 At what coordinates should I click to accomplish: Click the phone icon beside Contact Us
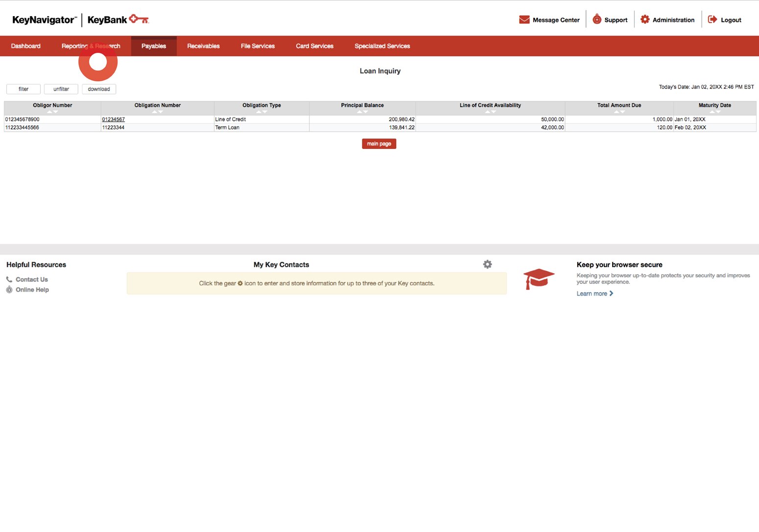pyautogui.click(x=9, y=279)
